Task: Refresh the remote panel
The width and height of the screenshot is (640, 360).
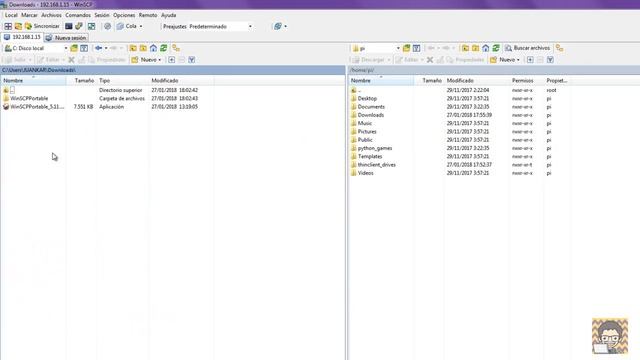Action: click(x=496, y=48)
